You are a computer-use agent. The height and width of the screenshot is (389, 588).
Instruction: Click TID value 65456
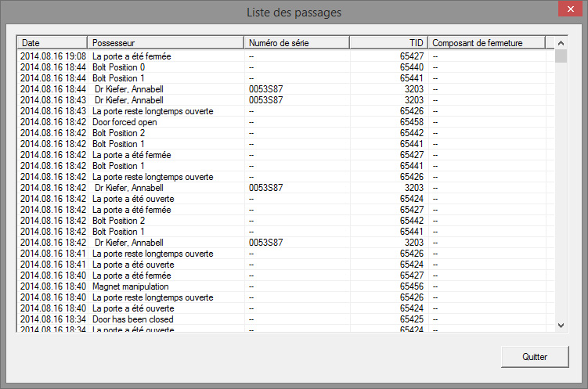point(412,287)
